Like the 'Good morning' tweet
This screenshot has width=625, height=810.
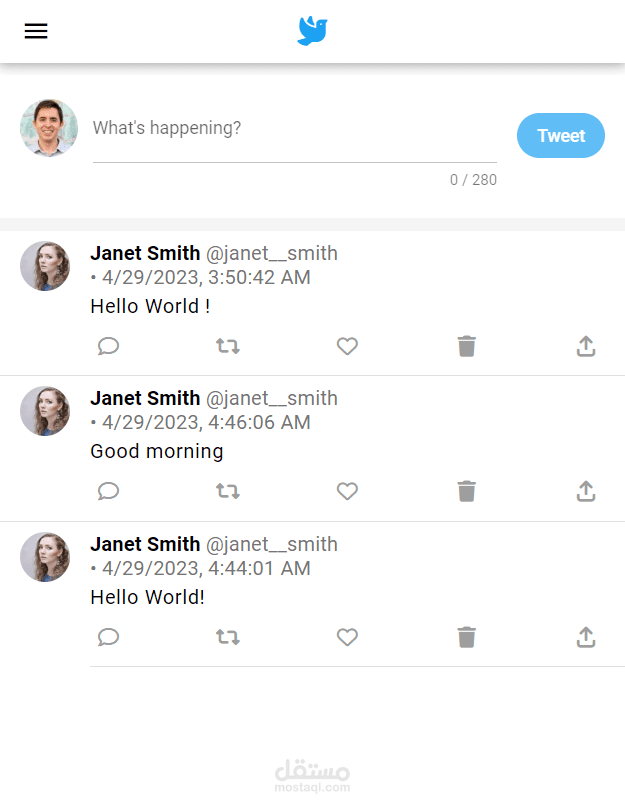347,491
